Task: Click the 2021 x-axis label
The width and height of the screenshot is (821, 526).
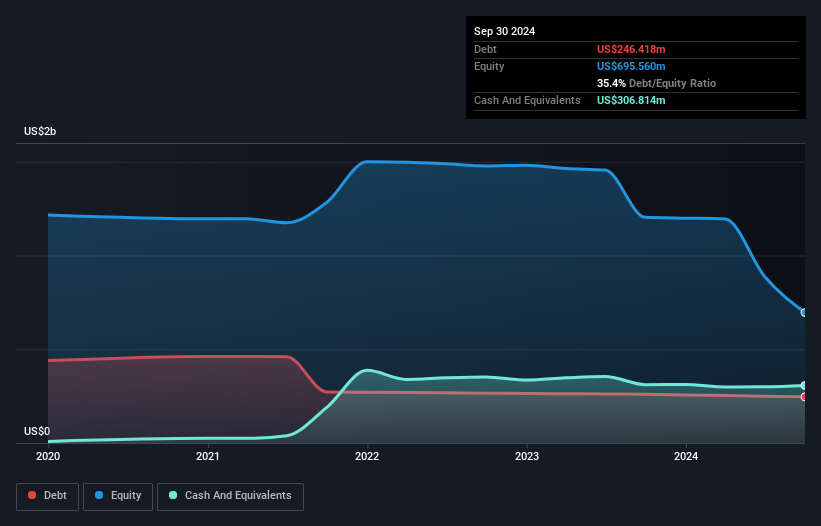Action: tap(208, 456)
